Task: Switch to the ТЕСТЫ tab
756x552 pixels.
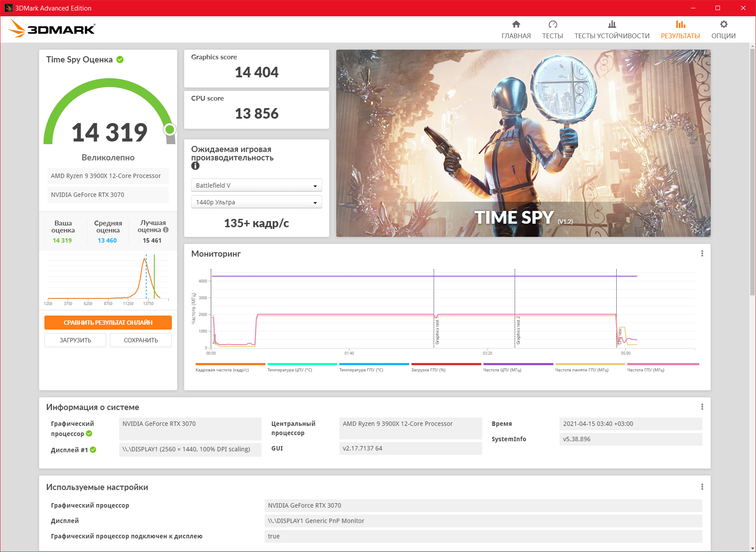Action: (552, 29)
